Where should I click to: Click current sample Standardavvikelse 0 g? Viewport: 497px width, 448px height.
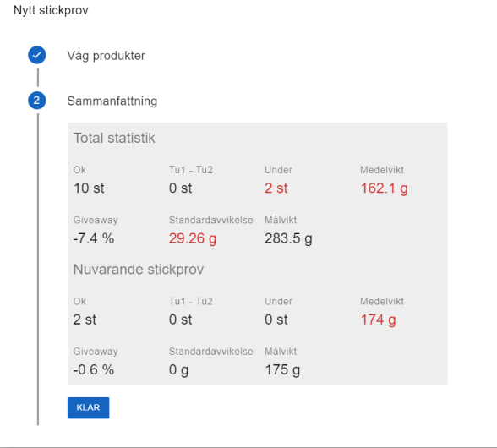(179, 370)
